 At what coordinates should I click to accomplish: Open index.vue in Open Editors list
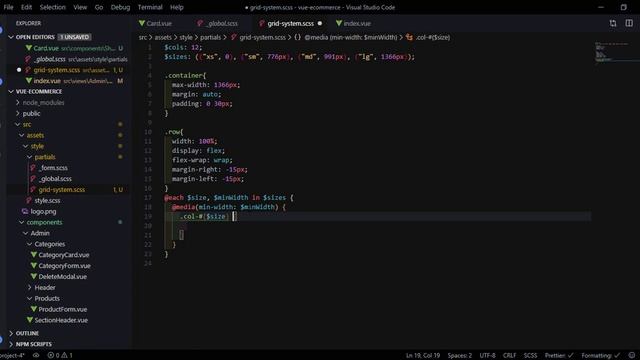(47, 81)
